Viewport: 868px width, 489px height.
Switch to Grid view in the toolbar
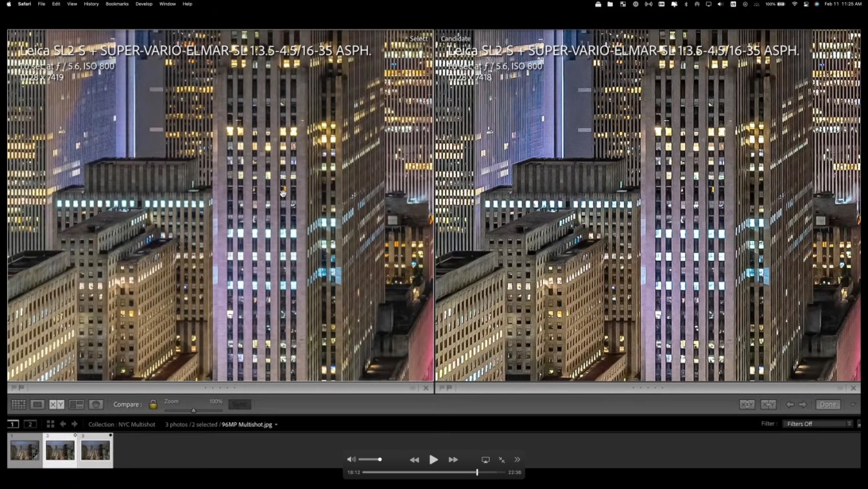pos(17,405)
